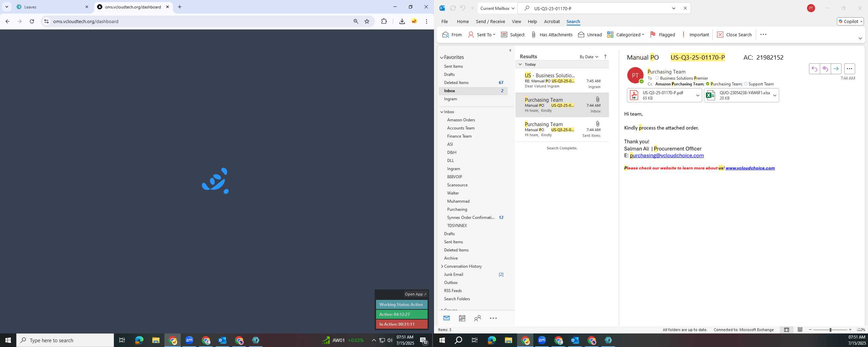Open the People icon in Outlook's bottom navigation
Viewport: 868px width, 347px height.
[x=477, y=318]
